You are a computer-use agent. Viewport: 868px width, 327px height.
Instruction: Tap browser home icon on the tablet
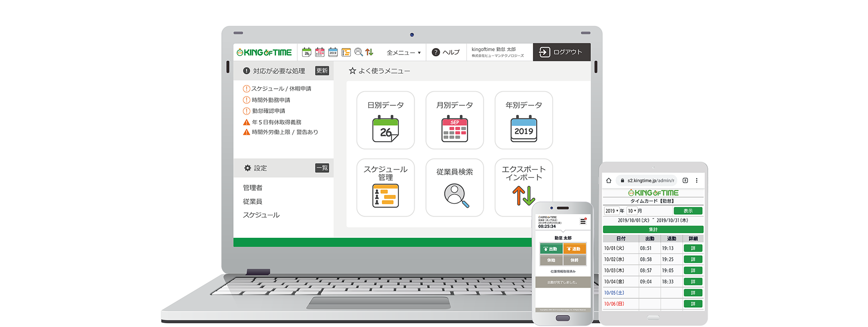[x=609, y=181]
